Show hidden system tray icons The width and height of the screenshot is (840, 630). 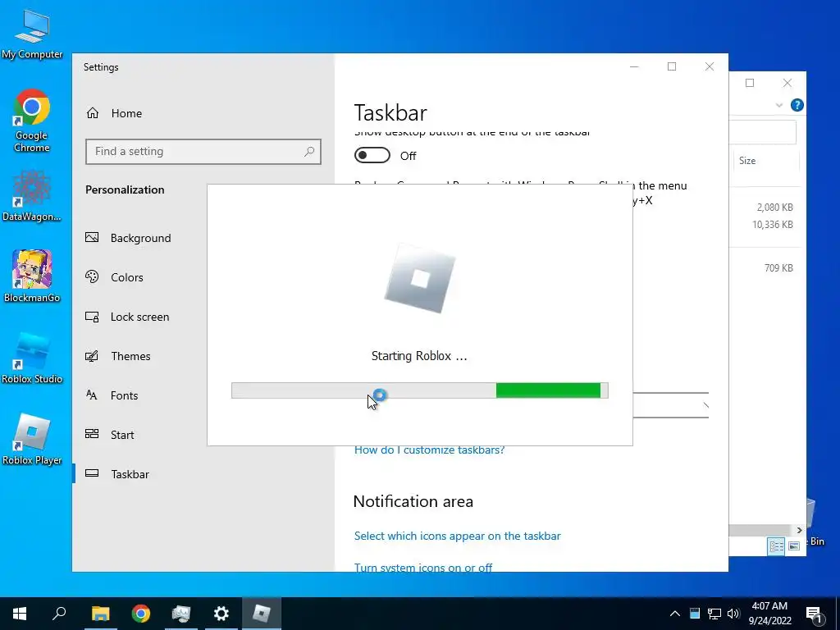[675, 614]
